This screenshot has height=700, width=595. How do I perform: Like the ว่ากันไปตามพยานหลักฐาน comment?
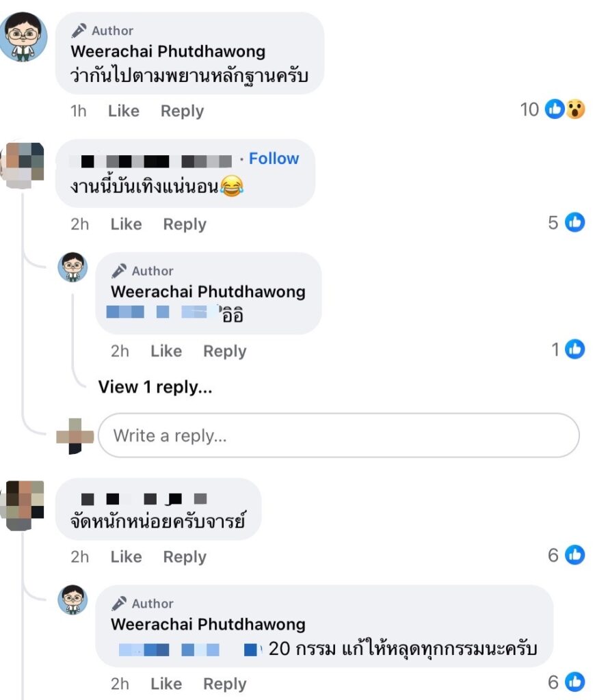[x=124, y=111]
